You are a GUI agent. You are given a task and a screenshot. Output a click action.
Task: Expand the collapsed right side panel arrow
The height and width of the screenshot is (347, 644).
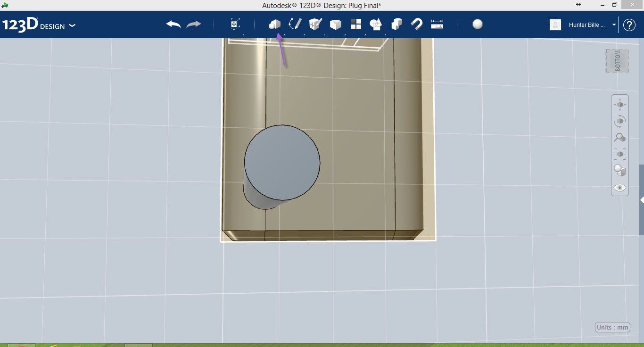642,200
